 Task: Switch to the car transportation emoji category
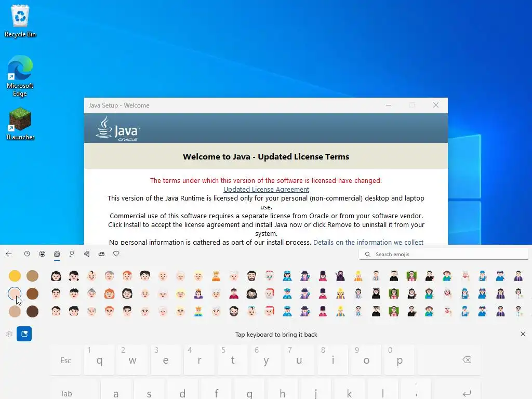[101, 254]
